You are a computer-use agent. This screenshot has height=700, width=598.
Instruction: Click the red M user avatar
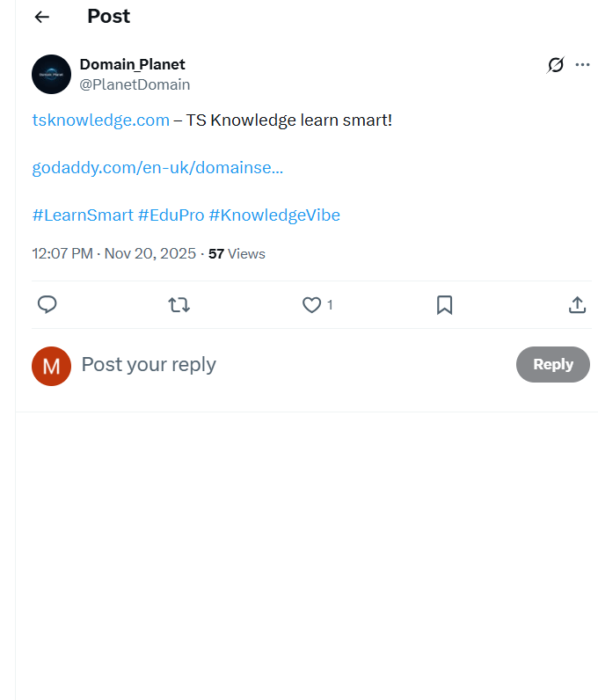[51, 366]
